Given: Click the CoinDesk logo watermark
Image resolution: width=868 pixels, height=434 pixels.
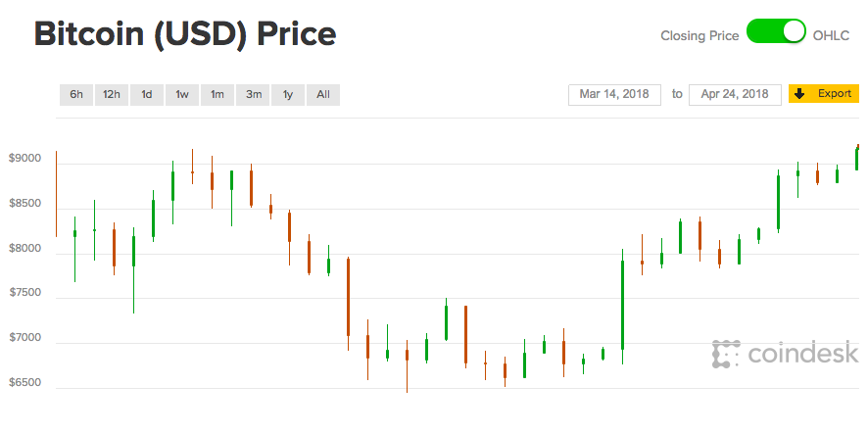Looking at the screenshot, I should 786,354.
